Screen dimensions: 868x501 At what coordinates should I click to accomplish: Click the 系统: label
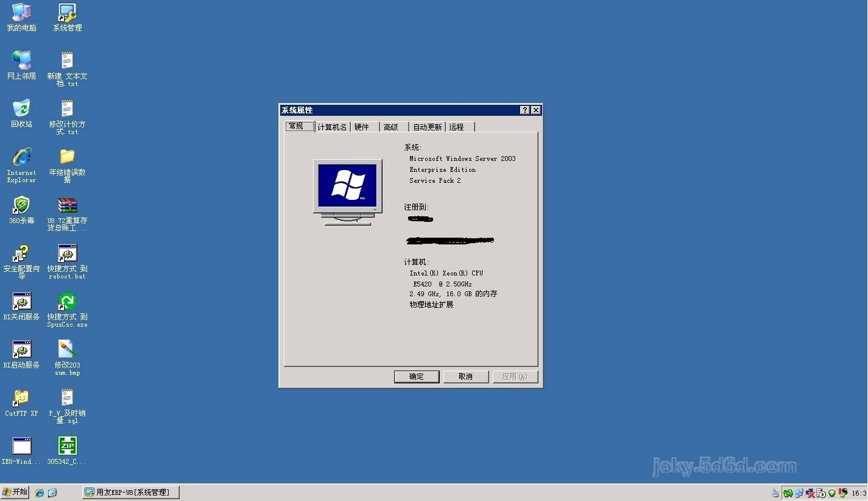pos(413,147)
